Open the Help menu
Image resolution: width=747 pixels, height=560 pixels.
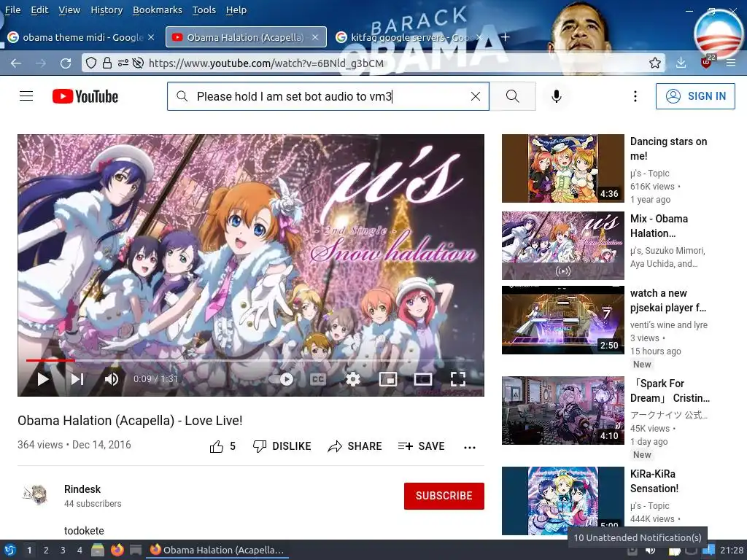coord(236,10)
